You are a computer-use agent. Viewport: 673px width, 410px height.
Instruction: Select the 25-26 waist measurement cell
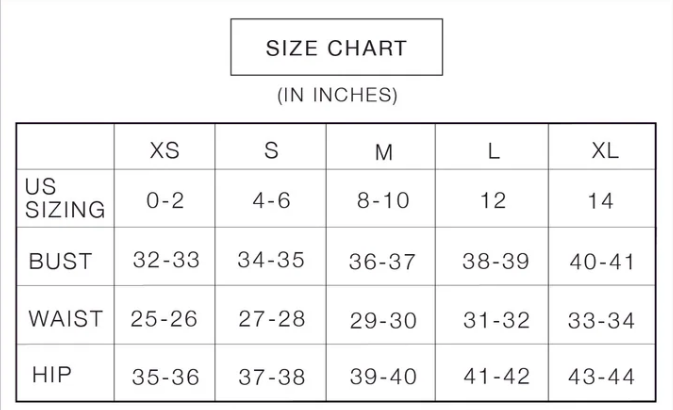point(165,319)
